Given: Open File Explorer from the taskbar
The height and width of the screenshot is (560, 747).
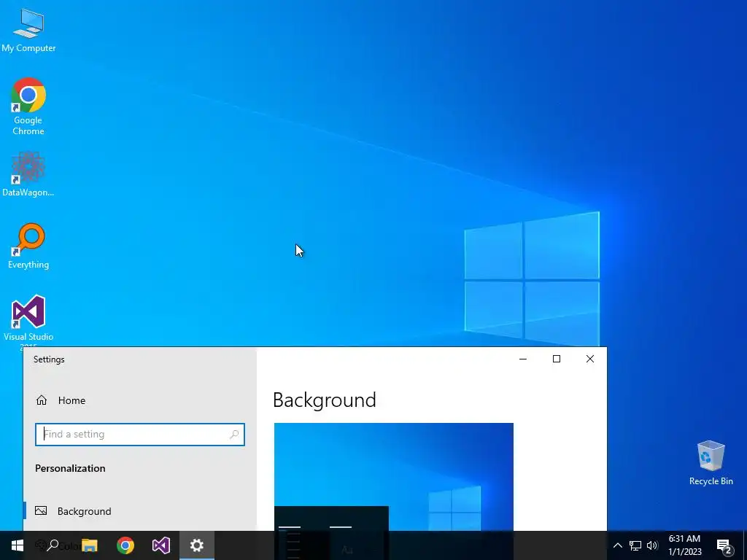Looking at the screenshot, I should point(89,545).
